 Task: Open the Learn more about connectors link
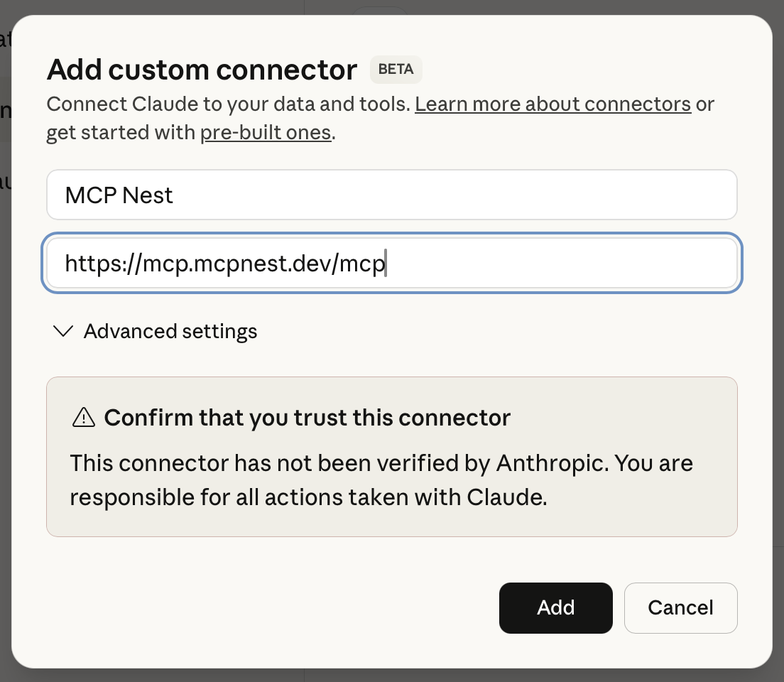553,104
